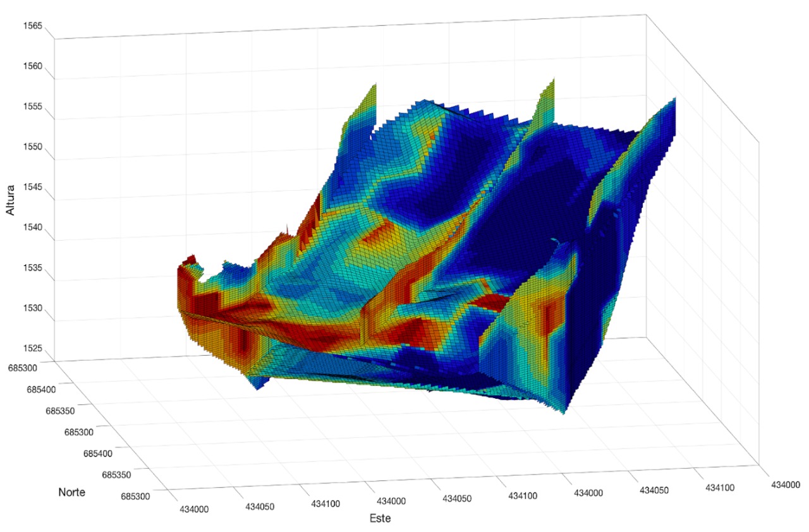The image size is (809, 532).
Task: Select the 1565 tick on Altura axis
Action: pos(32,26)
